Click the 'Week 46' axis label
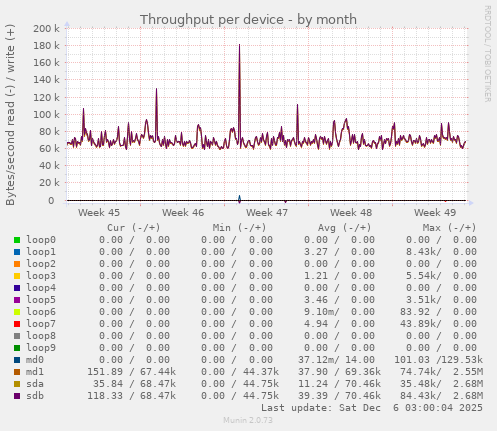The image size is (497, 431). (x=183, y=213)
